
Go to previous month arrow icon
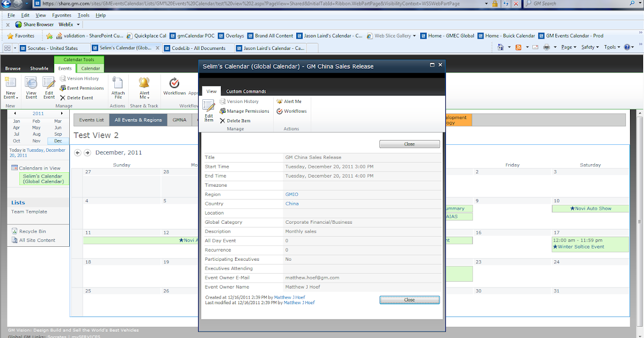(x=77, y=153)
